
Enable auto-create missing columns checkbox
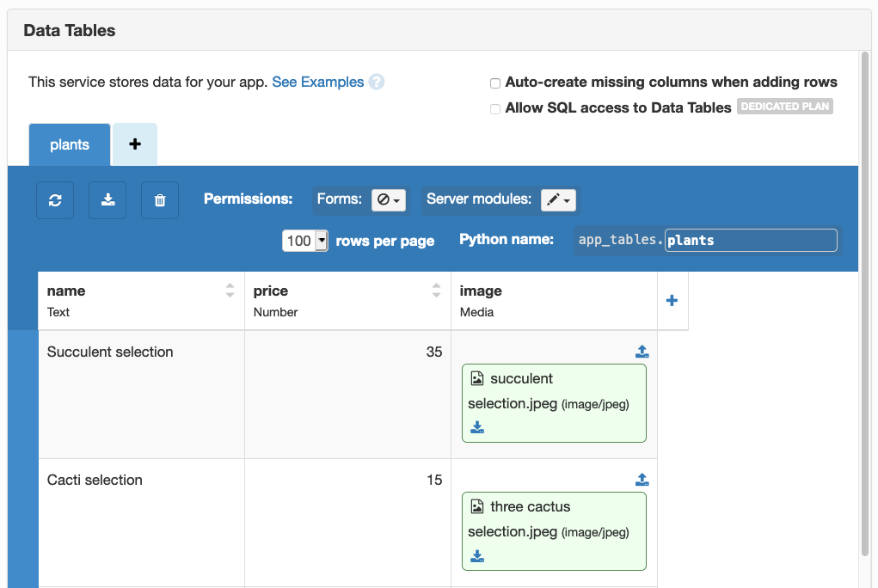coord(495,83)
